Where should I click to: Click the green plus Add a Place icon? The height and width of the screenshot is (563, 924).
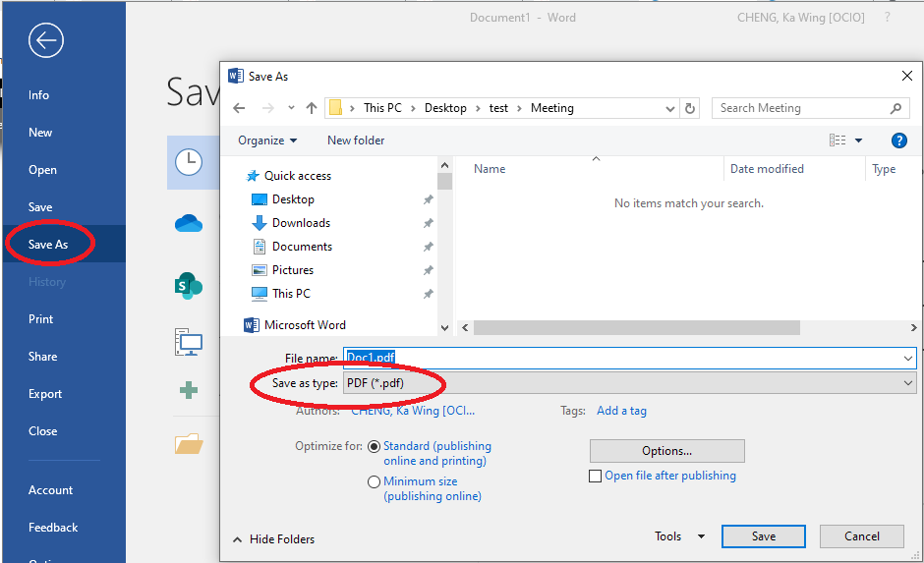(189, 390)
